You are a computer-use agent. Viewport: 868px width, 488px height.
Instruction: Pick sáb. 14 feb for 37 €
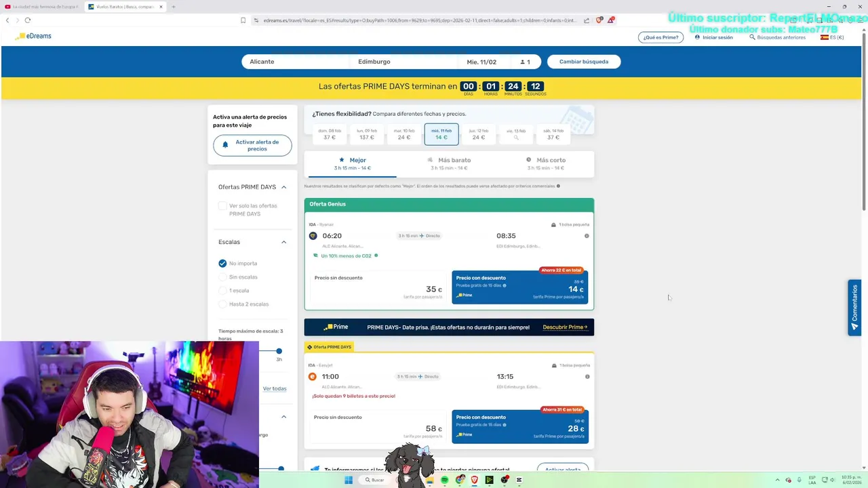tap(553, 134)
